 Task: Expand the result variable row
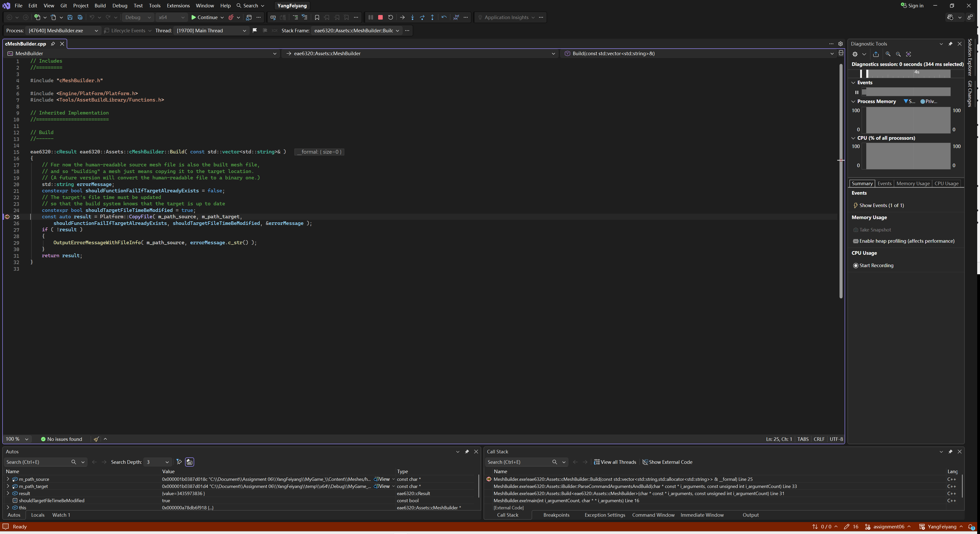pos(8,493)
